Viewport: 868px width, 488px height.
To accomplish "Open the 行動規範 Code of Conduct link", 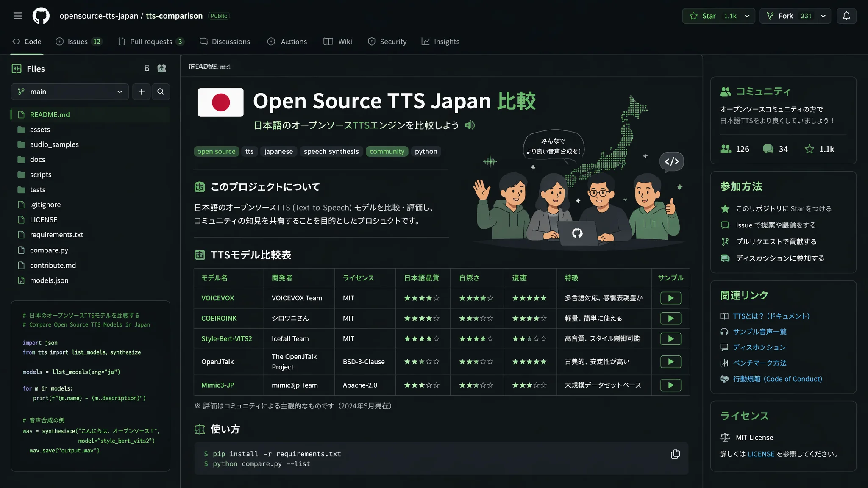I will (x=777, y=379).
